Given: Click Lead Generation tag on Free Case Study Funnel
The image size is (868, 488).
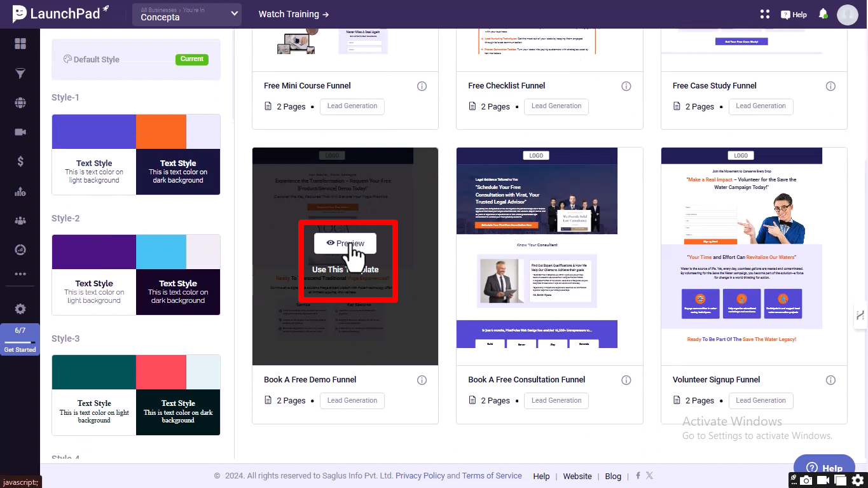Looking at the screenshot, I should pyautogui.click(x=761, y=106).
